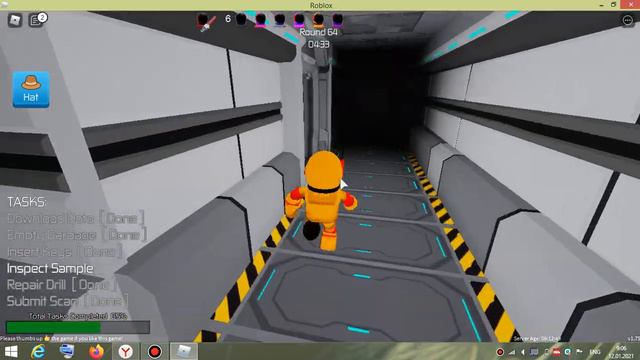Image resolution: width=640 pixels, height=360 pixels.
Task: Open the Roblox options menu with three dots
Action: (627, 20)
